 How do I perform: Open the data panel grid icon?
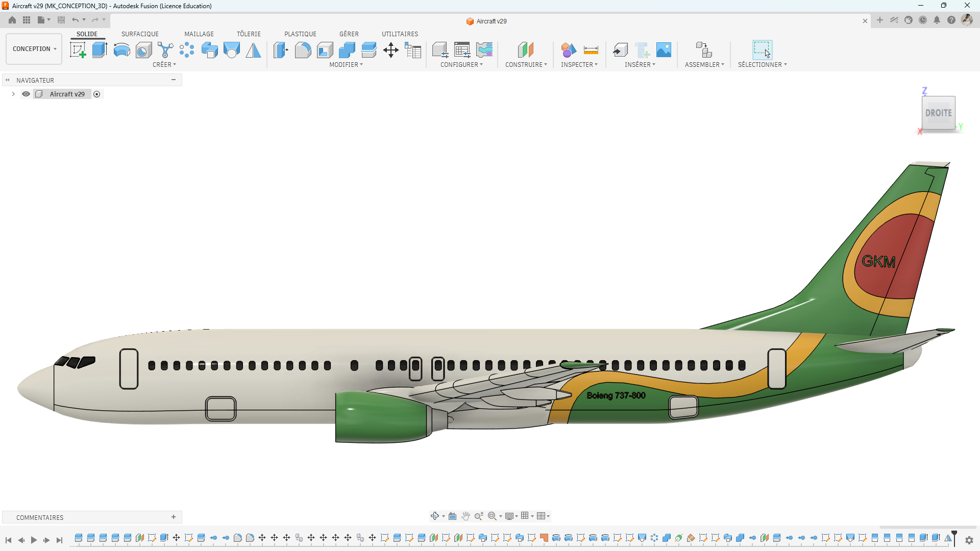(x=27, y=20)
